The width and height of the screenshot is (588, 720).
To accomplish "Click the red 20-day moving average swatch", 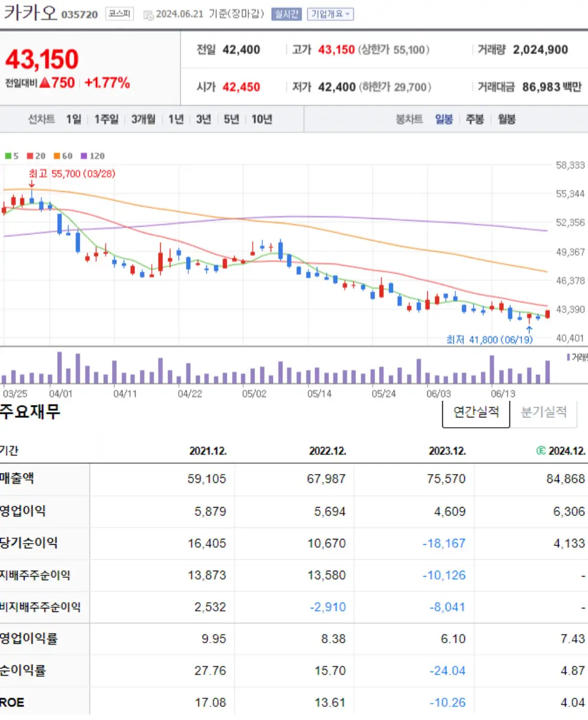I will tap(29, 156).
